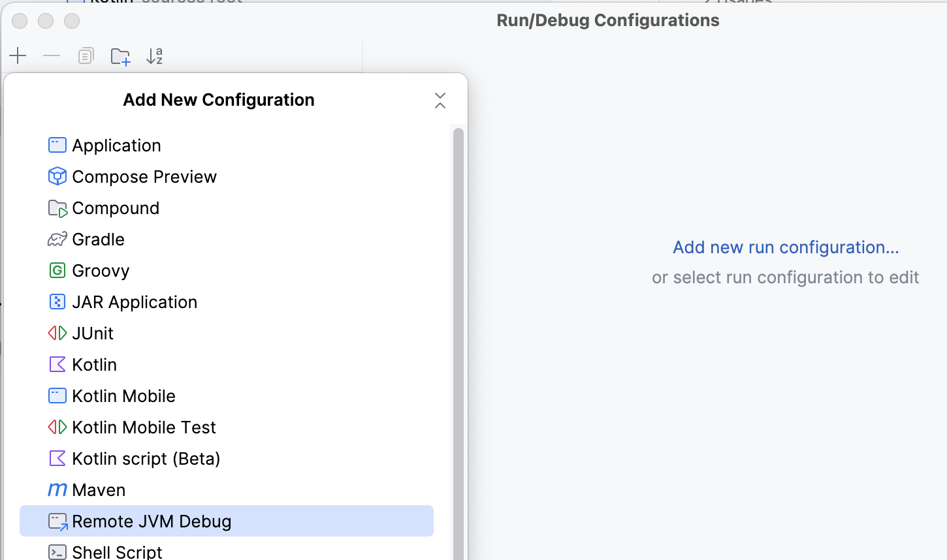
Task: Click the Shell Script terminal icon
Action: pyautogui.click(x=57, y=552)
